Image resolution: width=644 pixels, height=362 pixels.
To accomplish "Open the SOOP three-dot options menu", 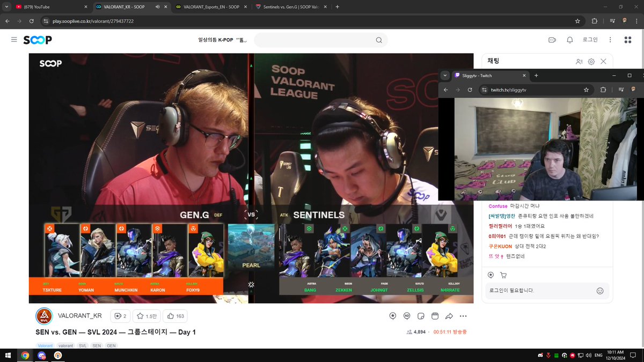I will pos(610,40).
